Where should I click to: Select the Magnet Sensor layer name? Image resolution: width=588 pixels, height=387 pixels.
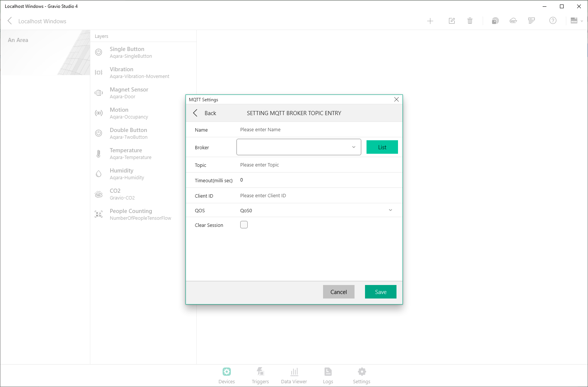(x=129, y=90)
